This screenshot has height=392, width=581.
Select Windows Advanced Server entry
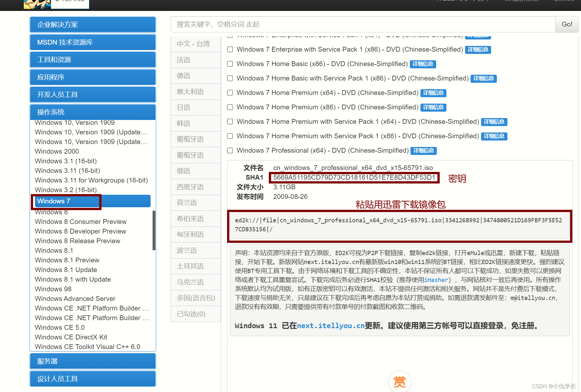point(75,299)
